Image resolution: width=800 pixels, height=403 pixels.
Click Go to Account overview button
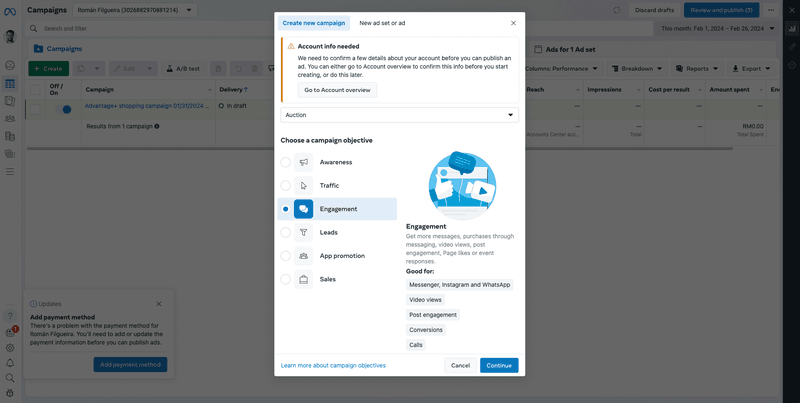pos(337,90)
